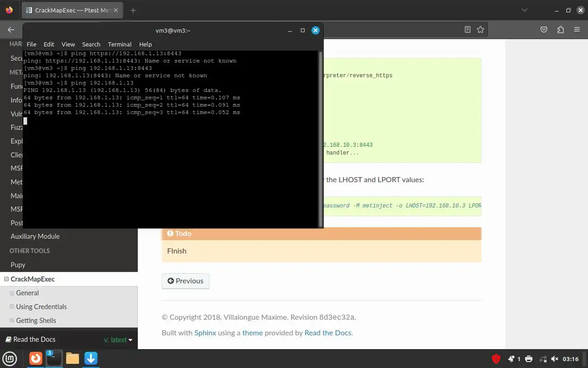Follow the Sphinx link
Screen dimensions: 588x368
(205, 333)
